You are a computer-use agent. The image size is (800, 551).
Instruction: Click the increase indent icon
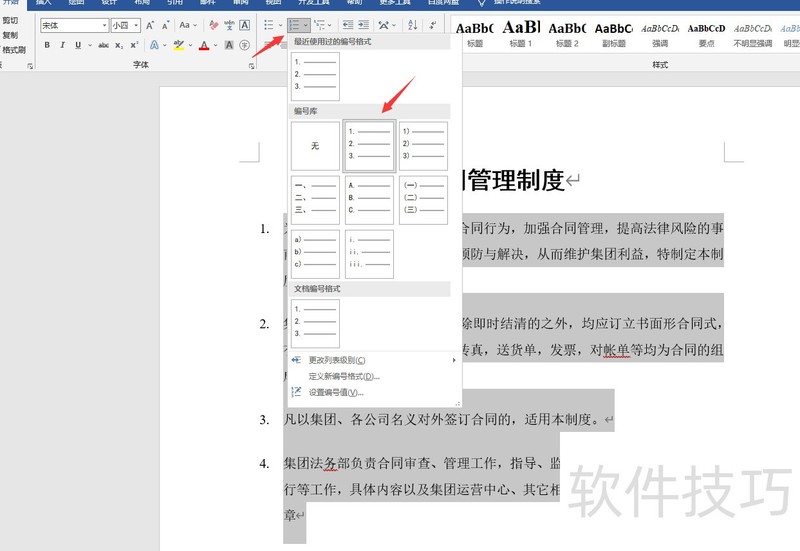tap(365, 25)
